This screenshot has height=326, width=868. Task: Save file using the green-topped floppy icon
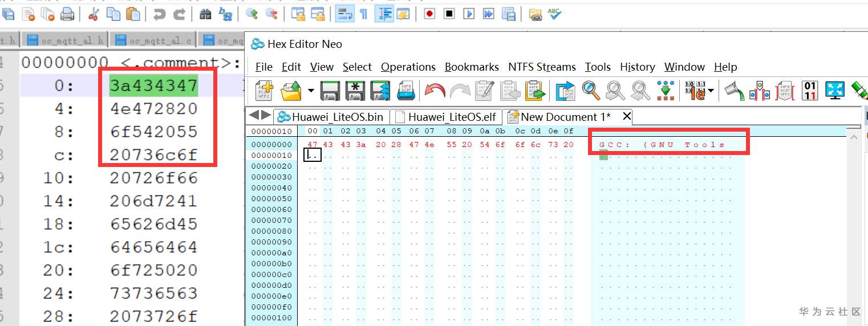pyautogui.click(x=330, y=90)
